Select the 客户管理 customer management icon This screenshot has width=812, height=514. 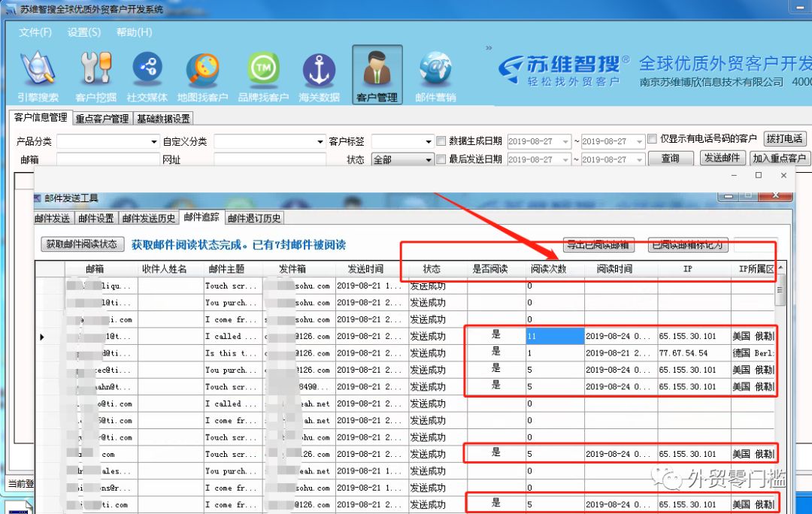(377, 74)
